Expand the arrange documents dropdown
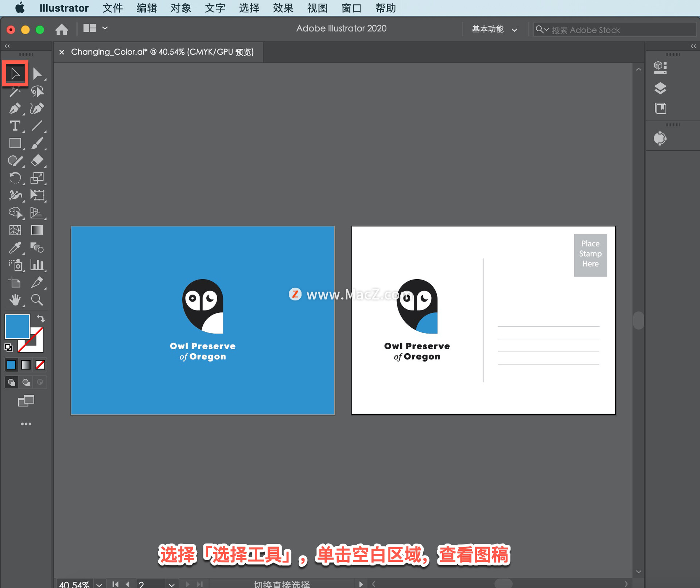 pyautogui.click(x=105, y=28)
